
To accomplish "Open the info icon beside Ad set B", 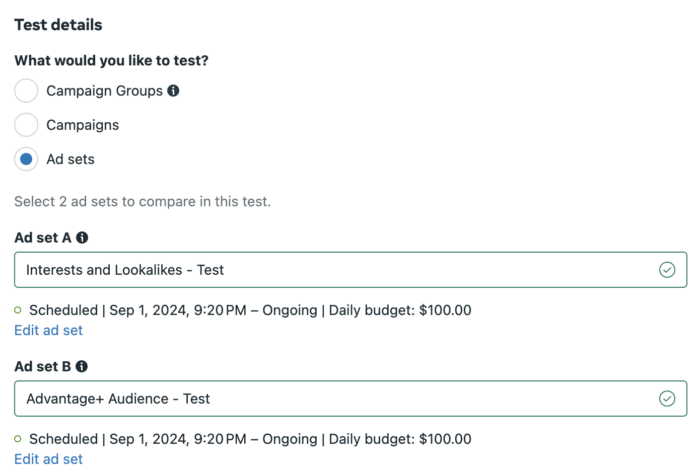I will 82,367.
